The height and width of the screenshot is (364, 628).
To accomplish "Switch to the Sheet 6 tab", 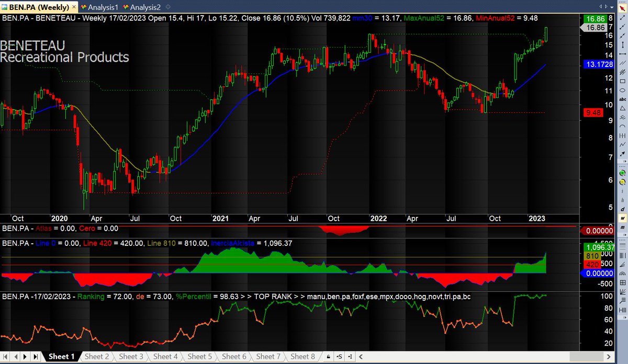I will pyautogui.click(x=233, y=357).
